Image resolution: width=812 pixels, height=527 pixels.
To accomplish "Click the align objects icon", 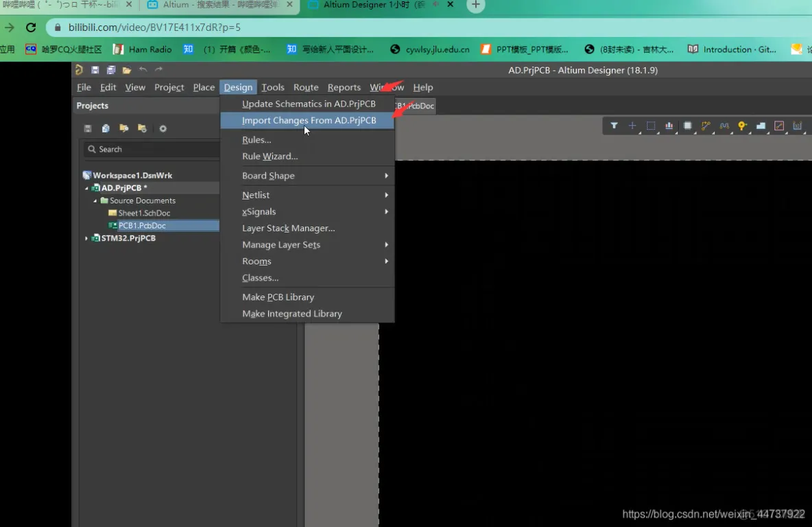I will pyautogui.click(x=669, y=126).
